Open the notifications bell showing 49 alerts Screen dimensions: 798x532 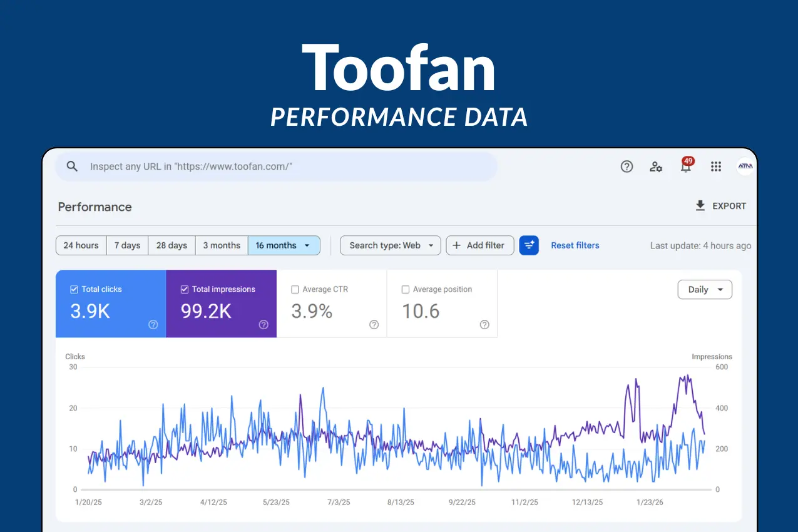[x=685, y=166]
